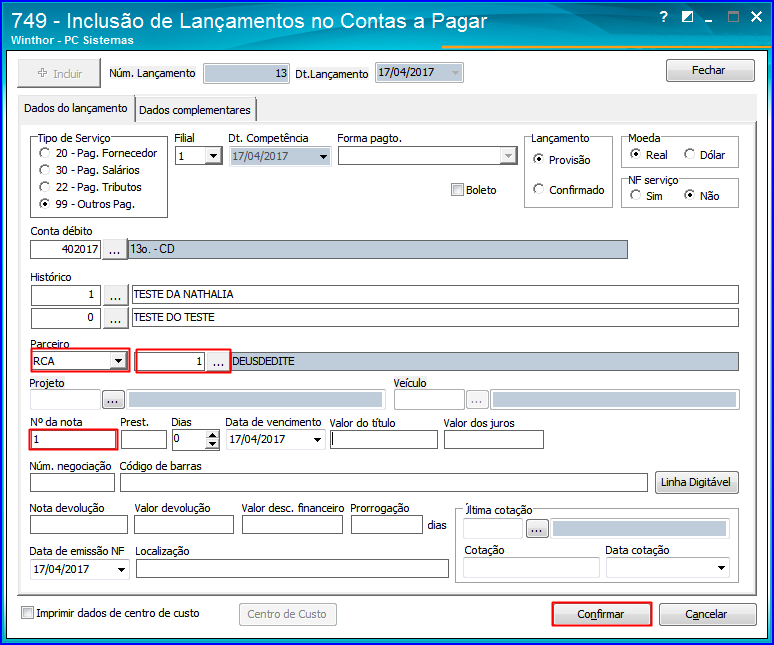774x645 pixels.
Task: Select Real currency
Action: 635,154
